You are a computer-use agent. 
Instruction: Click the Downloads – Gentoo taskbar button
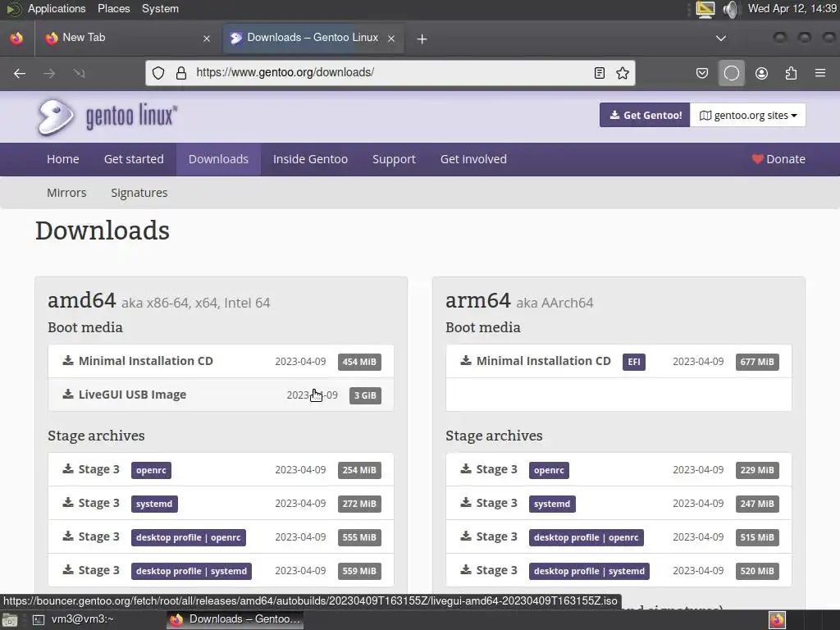[235, 619]
